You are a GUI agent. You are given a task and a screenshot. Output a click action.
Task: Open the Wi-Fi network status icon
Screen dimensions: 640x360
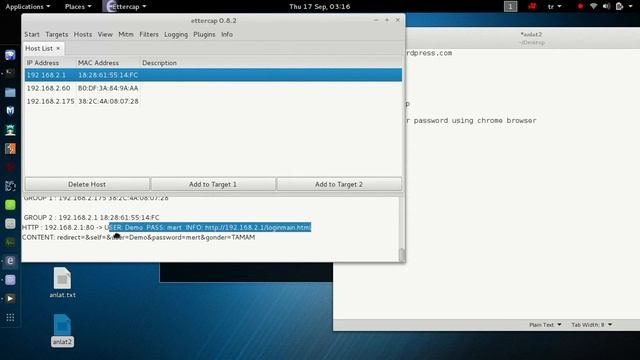pos(593,7)
